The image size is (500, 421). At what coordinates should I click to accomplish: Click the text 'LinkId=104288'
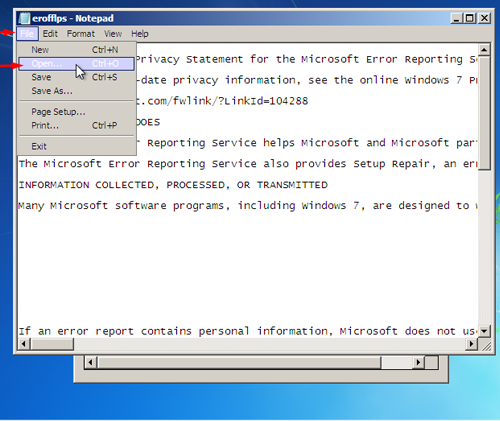coord(266,101)
